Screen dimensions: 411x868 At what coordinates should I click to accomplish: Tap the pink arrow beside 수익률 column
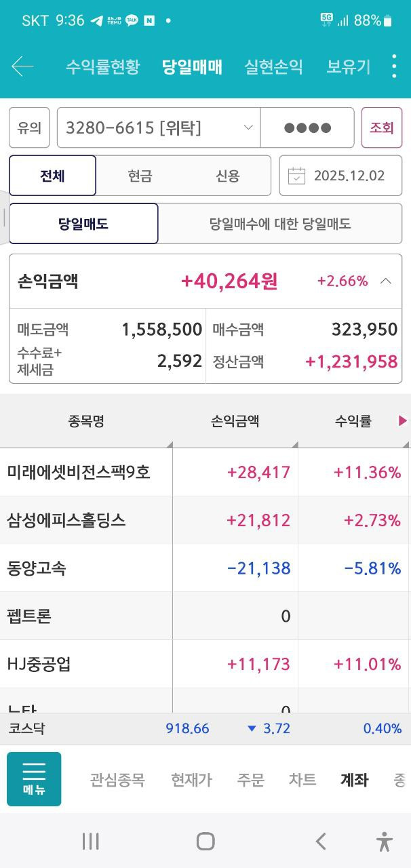tap(403, 421)
